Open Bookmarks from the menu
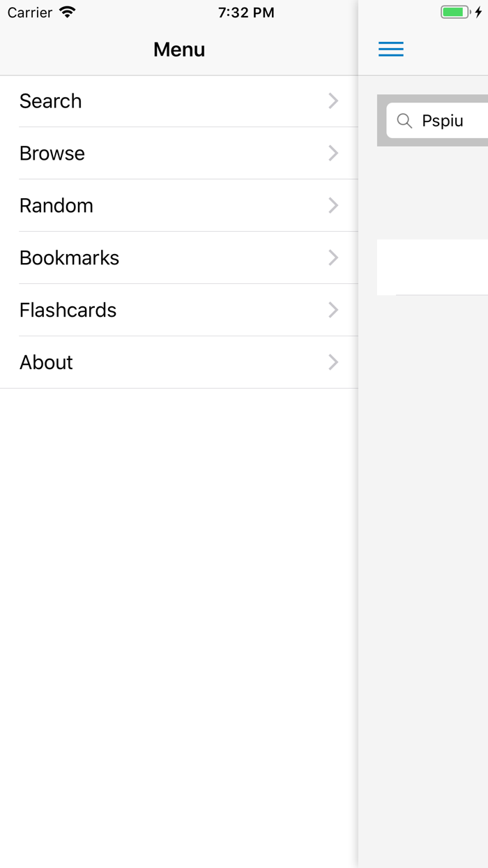Viewport: 488px width, 868px height. 70,258
